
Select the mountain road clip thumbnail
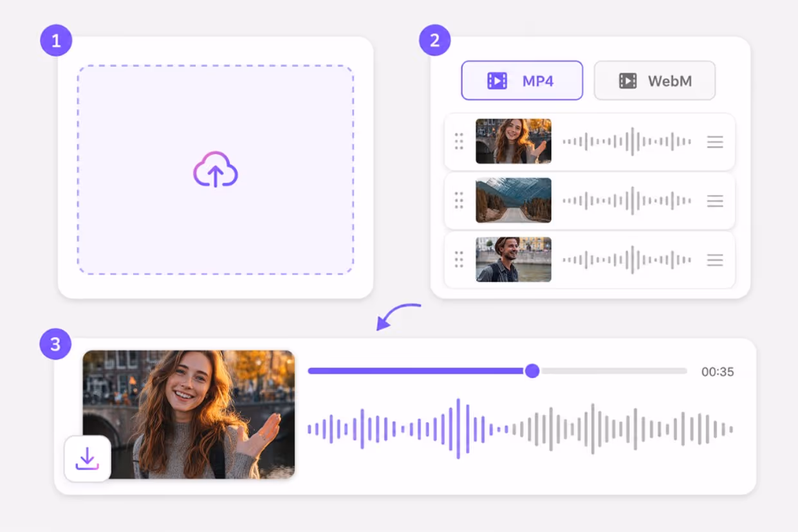(514, 201)
